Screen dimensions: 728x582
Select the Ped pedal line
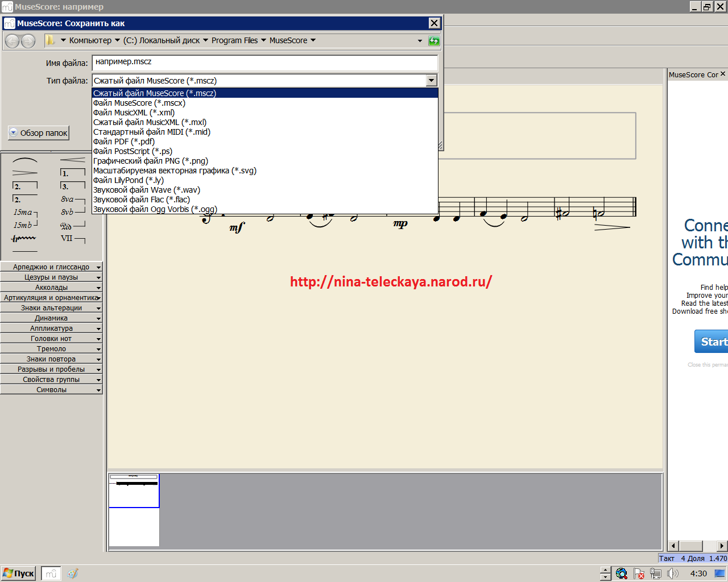pyautogui.click(x=73, y=226)
